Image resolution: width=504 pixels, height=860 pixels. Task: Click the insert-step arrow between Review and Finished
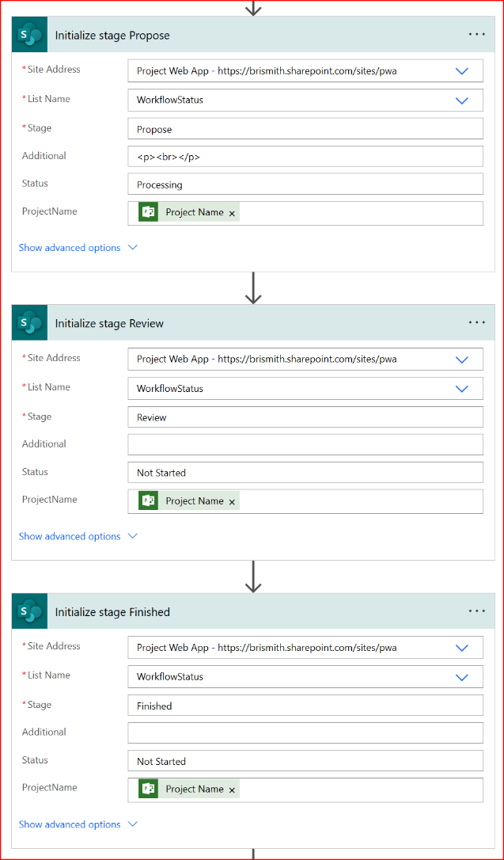(252, 577)
